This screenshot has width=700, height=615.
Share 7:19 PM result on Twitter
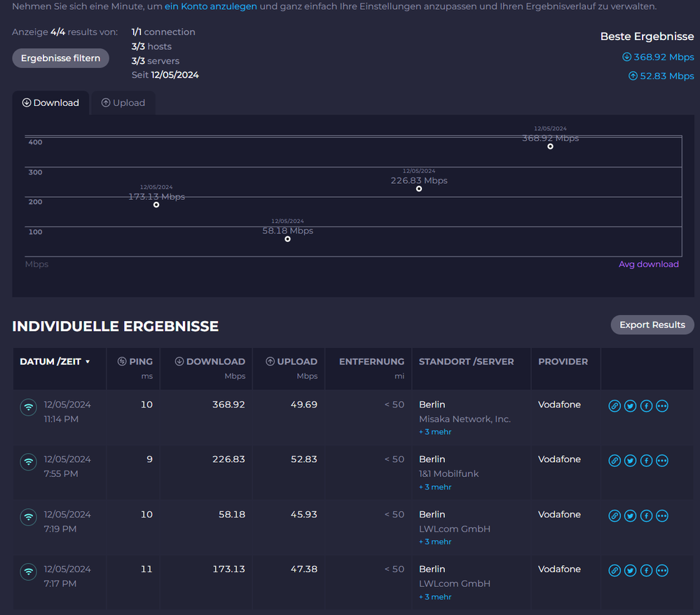click(x=631, y=516)
